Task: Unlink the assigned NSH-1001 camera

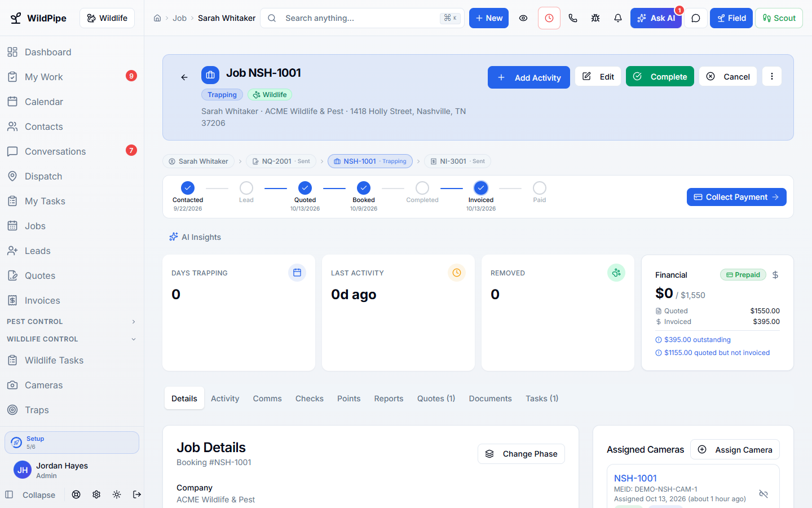Action: coord(764,494)
